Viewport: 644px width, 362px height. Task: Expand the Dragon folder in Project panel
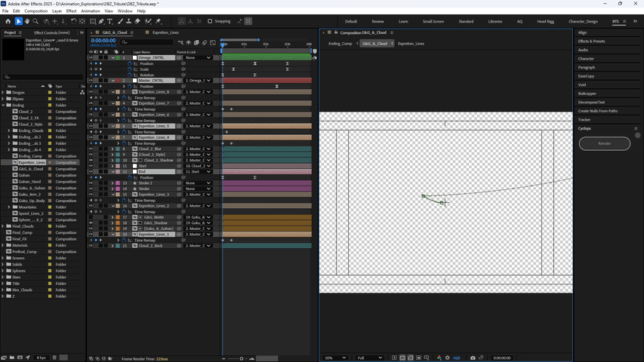(3, 93)
